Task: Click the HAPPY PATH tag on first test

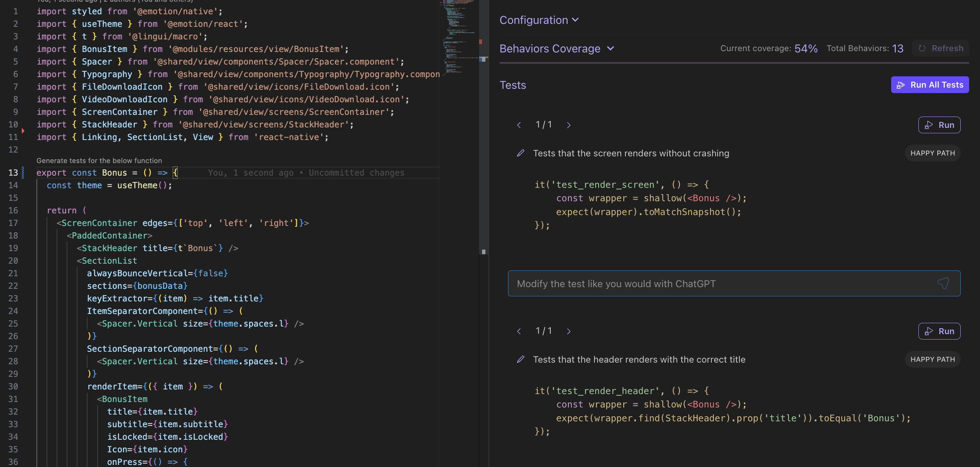Action: coord(933,153)
